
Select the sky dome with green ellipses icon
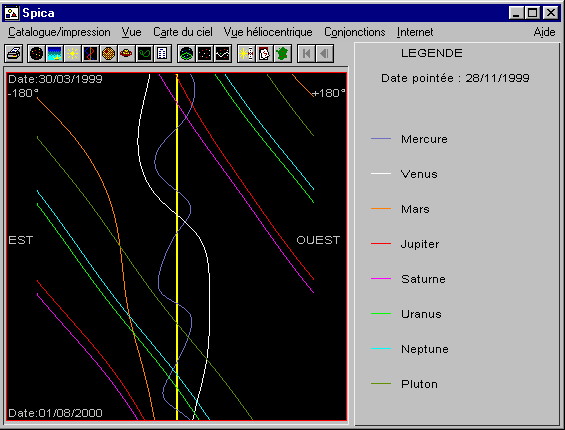[x=186, y=54]
